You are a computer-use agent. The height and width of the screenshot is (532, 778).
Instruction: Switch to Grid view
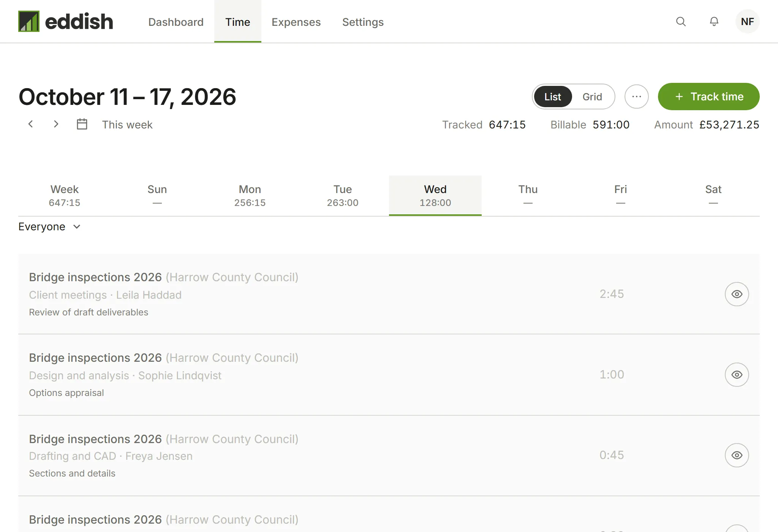pos(592,97)
